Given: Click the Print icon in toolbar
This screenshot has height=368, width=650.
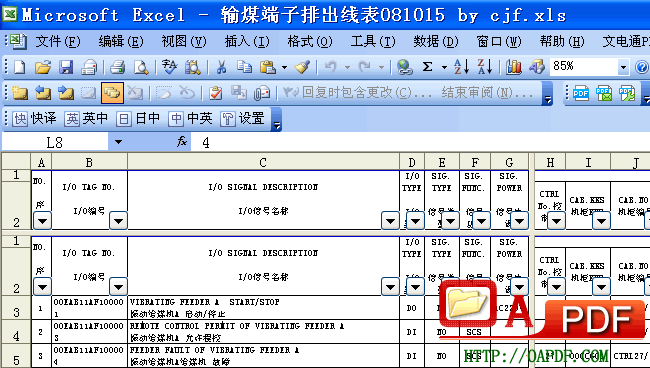Looking at the screenshot, I should [118, 67].
